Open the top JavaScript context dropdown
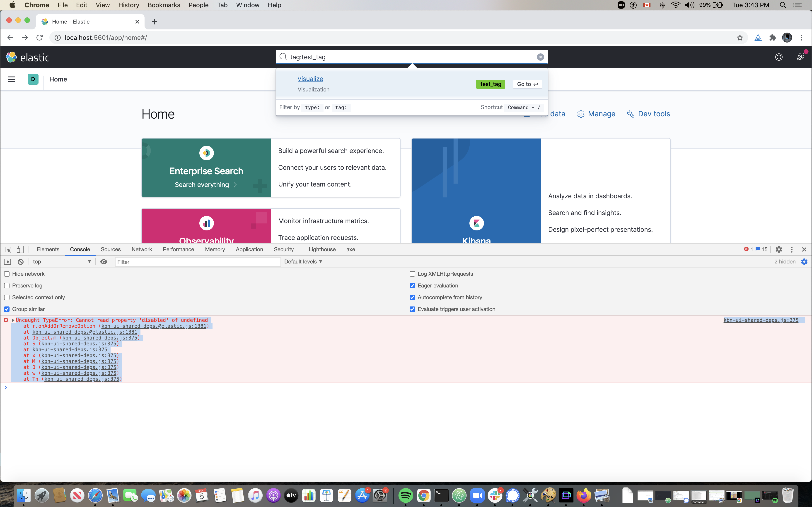 click(62, 262)
